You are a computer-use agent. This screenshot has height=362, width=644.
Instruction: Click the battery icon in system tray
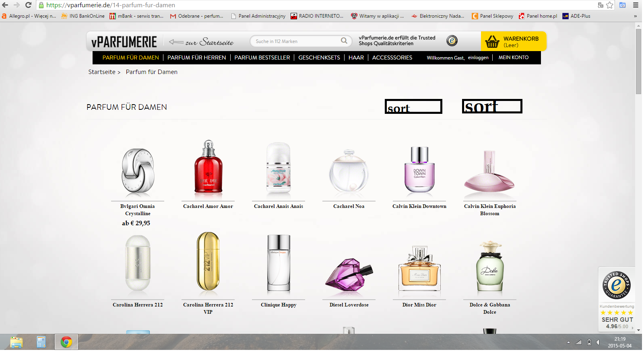click(x=589, y=342)
